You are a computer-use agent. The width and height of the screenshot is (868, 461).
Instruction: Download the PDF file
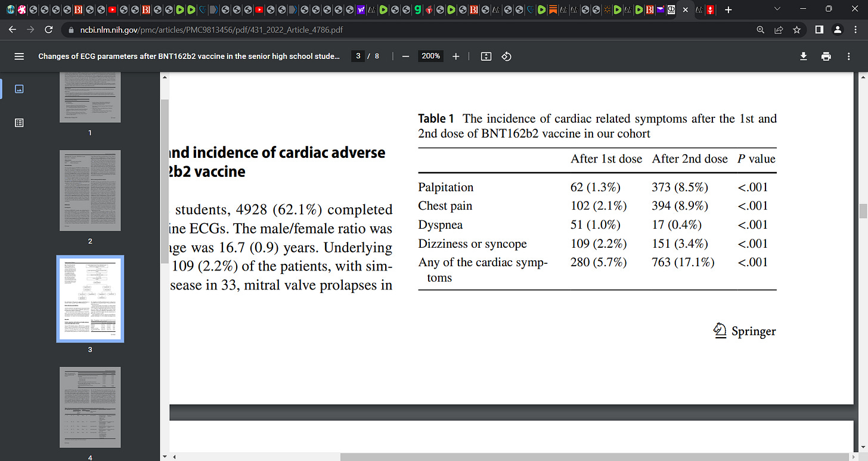click(x=803, y=56)
